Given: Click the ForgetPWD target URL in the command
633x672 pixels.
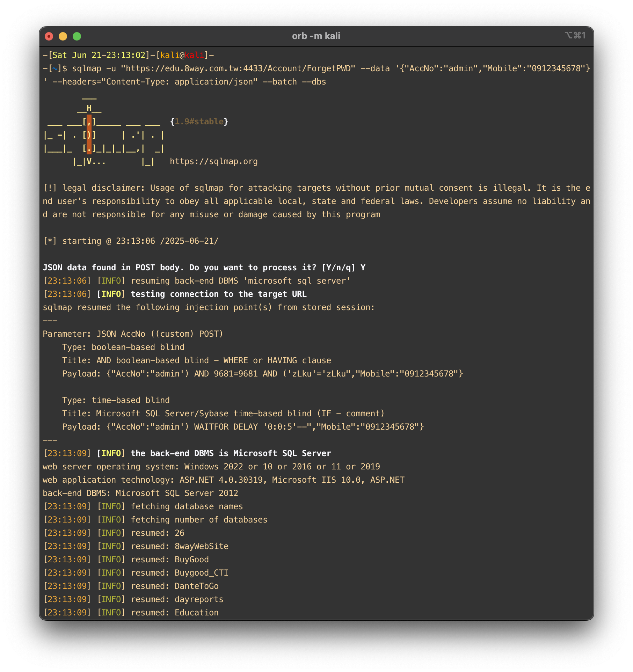Looking at the screenshot, I should tap(238, 68).
